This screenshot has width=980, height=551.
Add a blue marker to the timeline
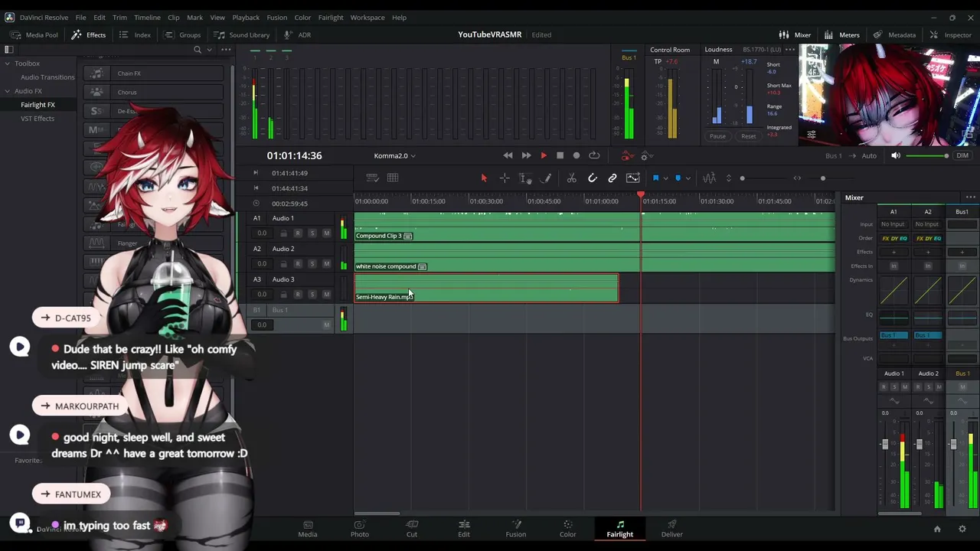[678, 178]
